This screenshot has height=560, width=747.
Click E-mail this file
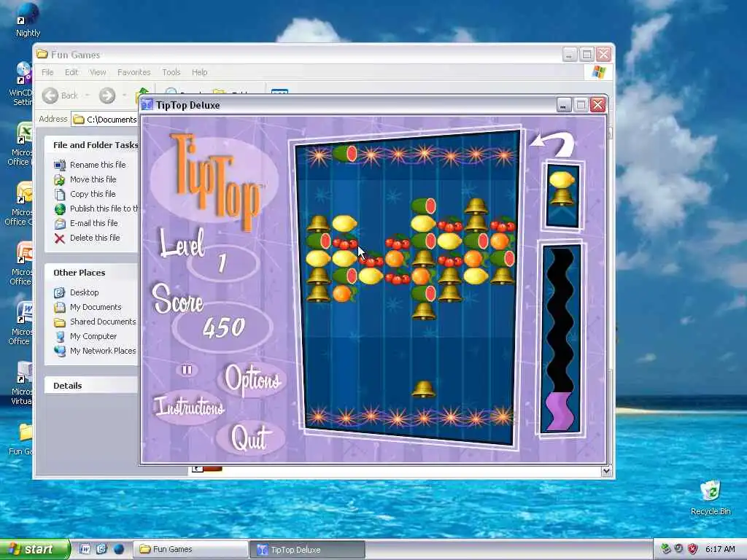click(94, 223)
